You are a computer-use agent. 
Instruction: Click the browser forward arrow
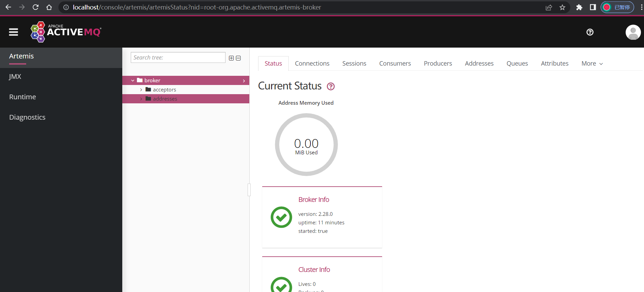pos(22,7)
